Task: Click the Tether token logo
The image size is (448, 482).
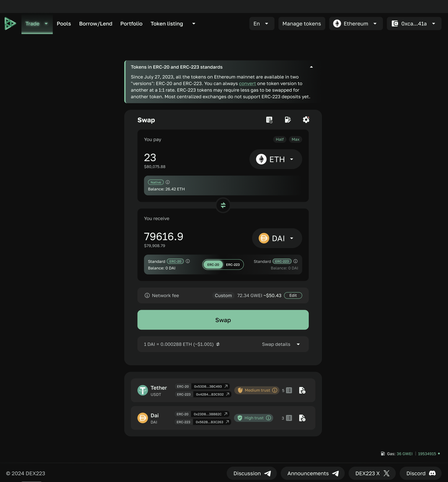Action: click(x=143, y=390)
